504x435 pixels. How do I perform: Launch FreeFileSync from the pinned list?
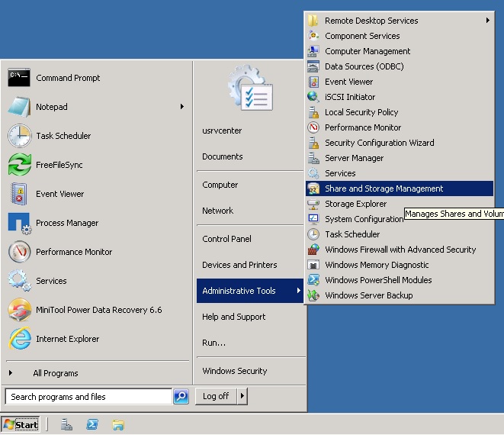[x=59, y=165]
